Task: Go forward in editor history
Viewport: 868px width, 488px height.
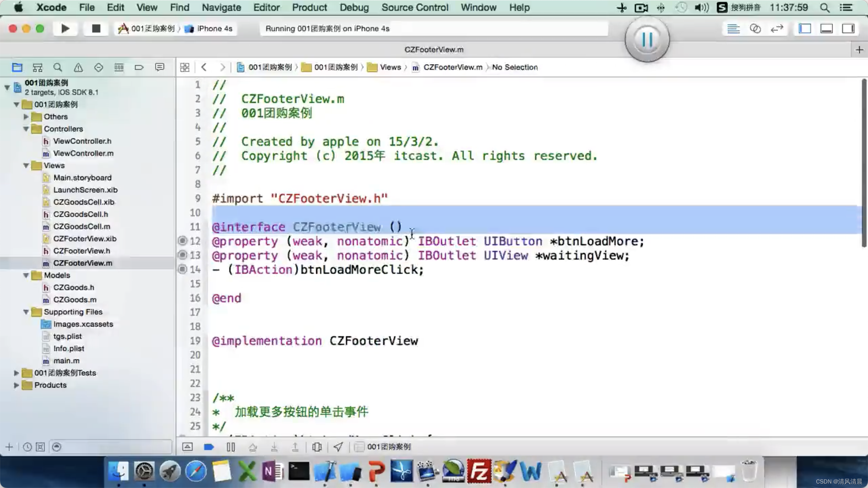Action: [222, 67]
